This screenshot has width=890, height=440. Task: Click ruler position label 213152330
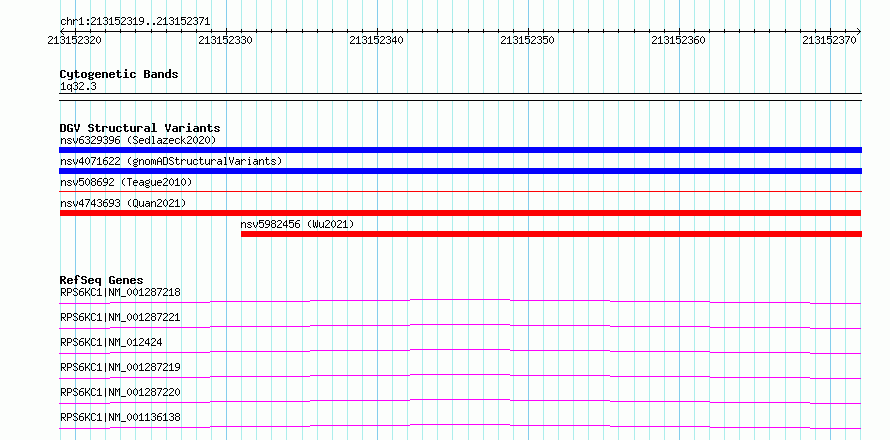(226, 40)
